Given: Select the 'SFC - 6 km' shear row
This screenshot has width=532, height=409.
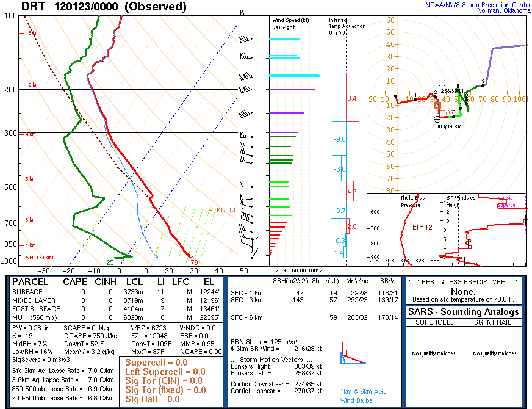Looking at the screenshot, I should tap(314, 317).
